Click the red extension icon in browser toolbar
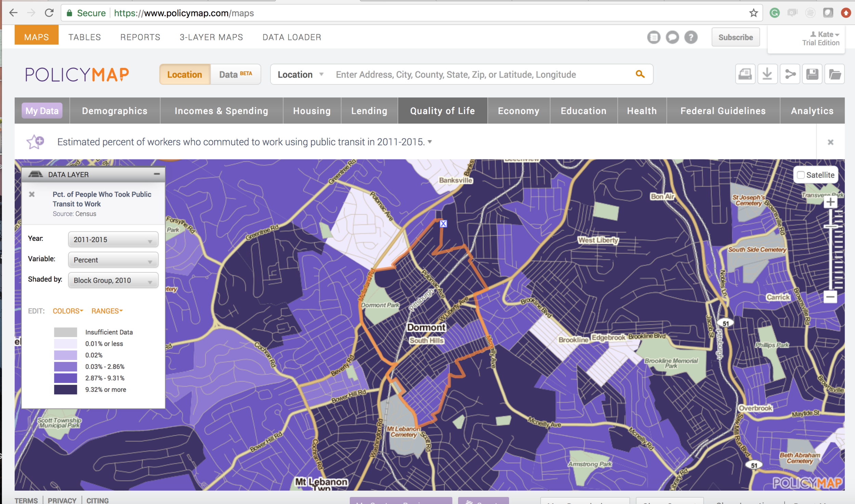 (x=846, y=13)
